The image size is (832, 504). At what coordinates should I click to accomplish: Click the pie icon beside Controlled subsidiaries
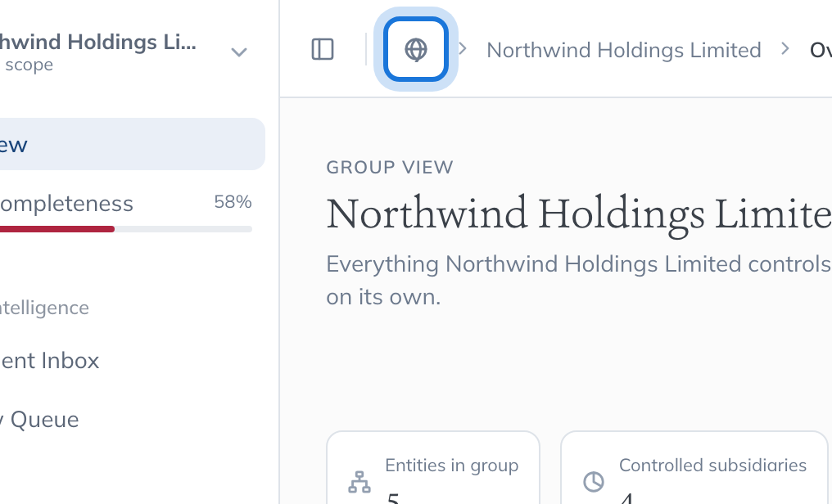(593, 482)
